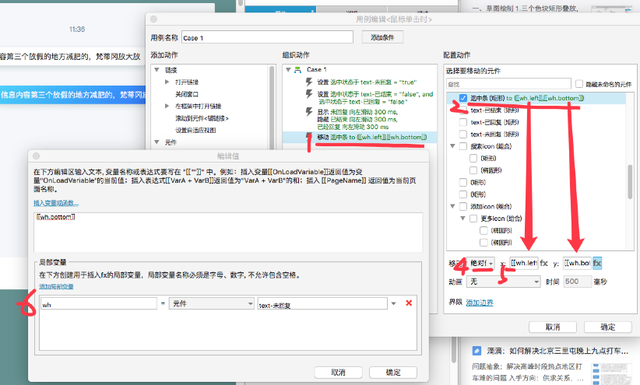This screenshot has height=385, width=640.
Task: Collapse the 添加icon (组合) group
Action: (453, 206)
